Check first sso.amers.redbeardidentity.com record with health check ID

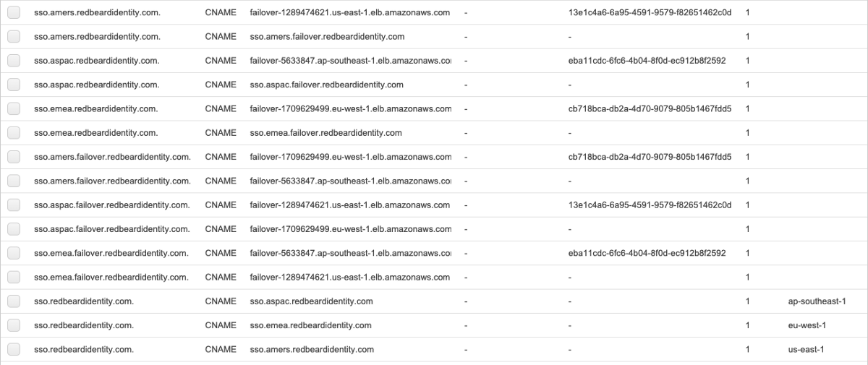(14, 12)
